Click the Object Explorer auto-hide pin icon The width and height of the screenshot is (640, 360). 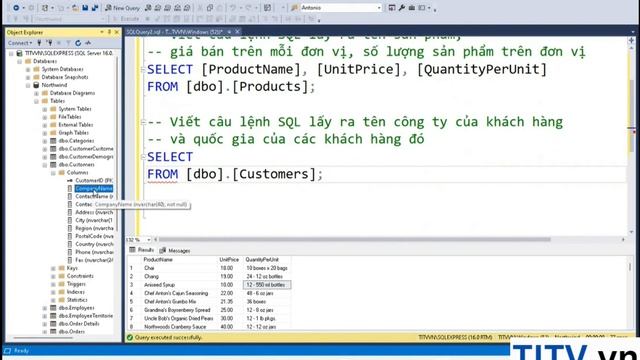coord(109,32)
